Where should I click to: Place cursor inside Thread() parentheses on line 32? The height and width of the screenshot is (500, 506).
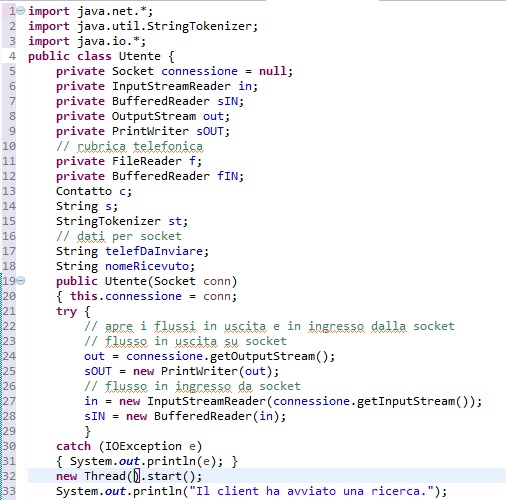pos(137,476)
